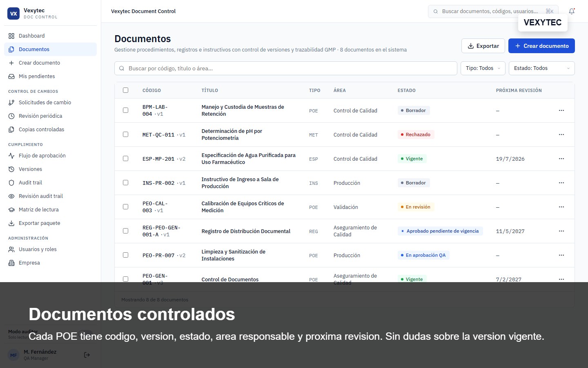The width and height of the screenshot is (588, 368).
Task: Click the date 19/7/2026
Action: point(510,159)
